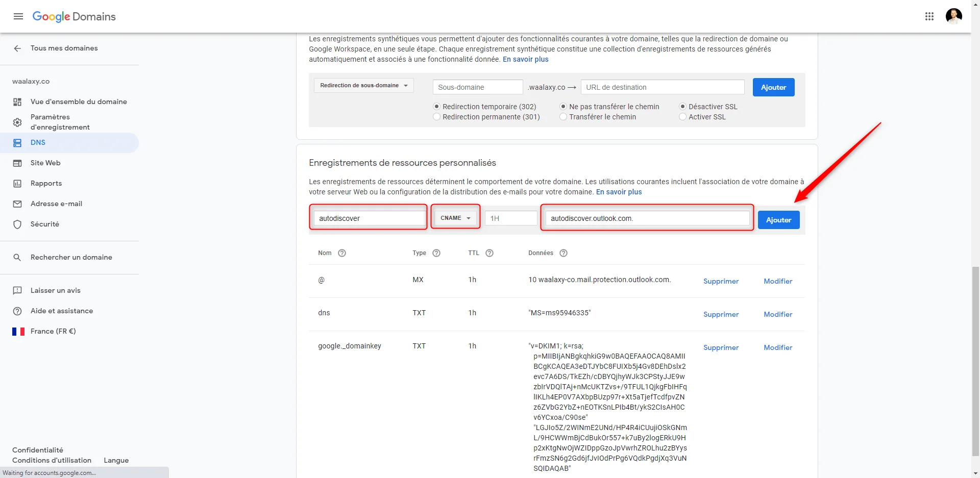This screenshot has height=478, width=980.
Task: Click the Vue d'ensemble dashboard icon
Action: pyautogui.click(x=17, y=102)
